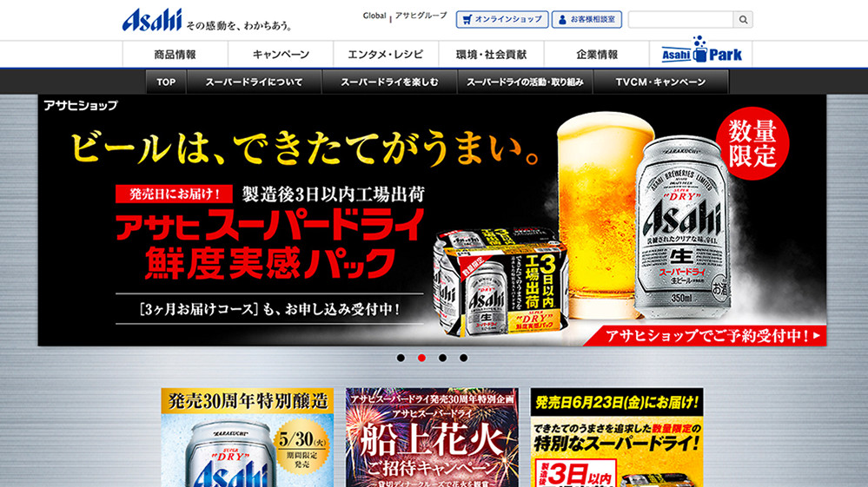Open 船上花火ご招待キャンペーン thumbnail
Screen dimensions: 868x487
(x=433, y=438)
